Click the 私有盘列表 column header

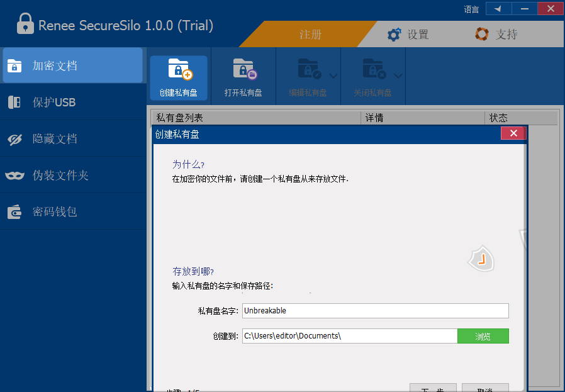pyautogui.click(x=255, y=118)
